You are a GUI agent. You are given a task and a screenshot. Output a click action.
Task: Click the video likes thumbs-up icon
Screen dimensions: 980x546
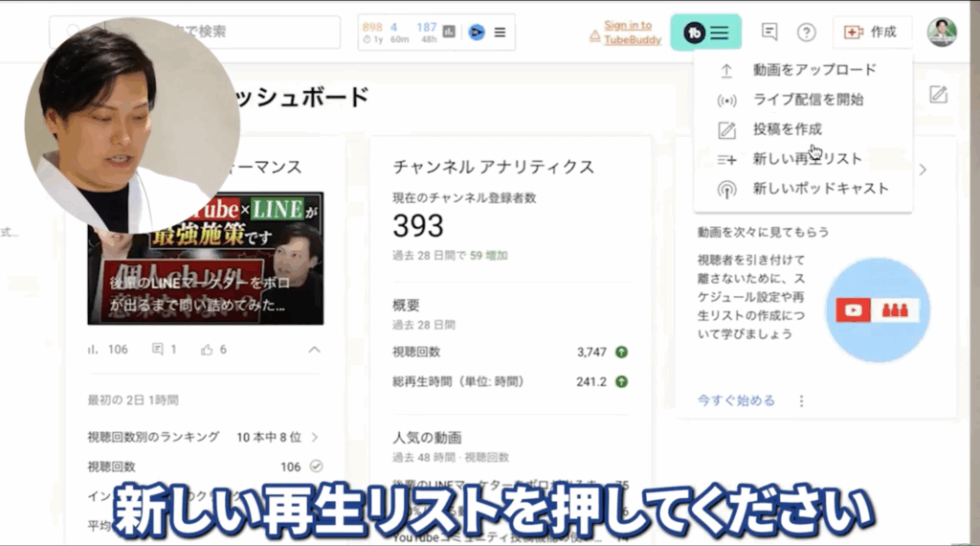(x=207, y=350)
